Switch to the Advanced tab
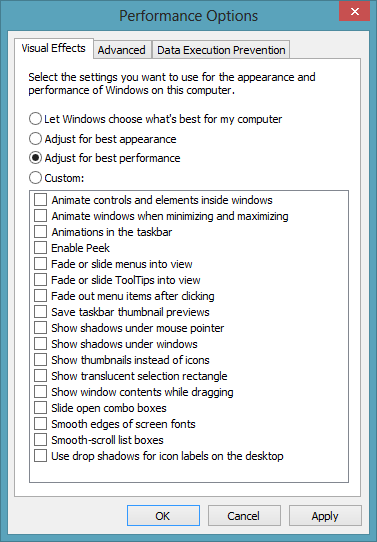The width and height of the screenshot is (377, 542). pos(122,50)
